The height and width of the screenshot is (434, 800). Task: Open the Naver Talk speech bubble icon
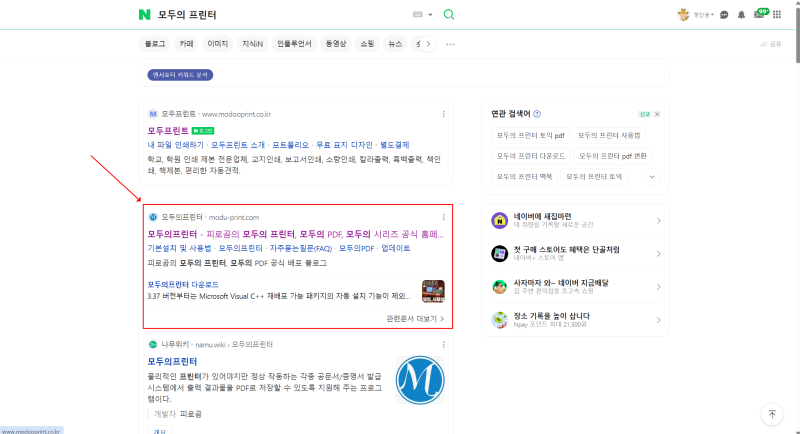[x=724, y=15]
